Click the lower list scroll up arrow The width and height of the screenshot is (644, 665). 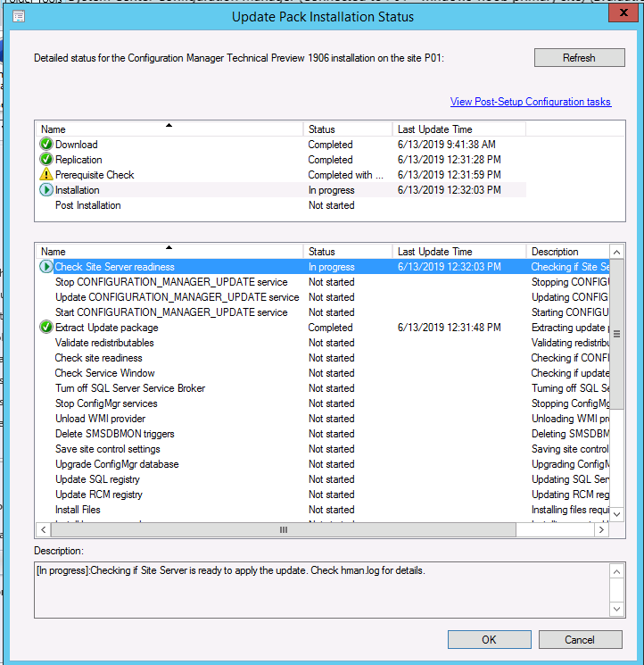[x=617, y=252]
